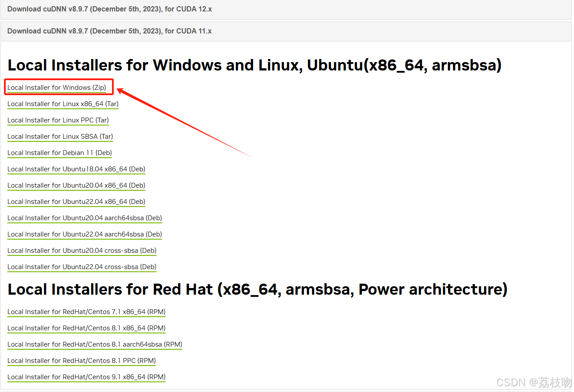Image resolution: width=574 pixels, height=392 pixels.
Task: Open Local Installer for Linux SBSA (Tar)
Action: [60, 137]
